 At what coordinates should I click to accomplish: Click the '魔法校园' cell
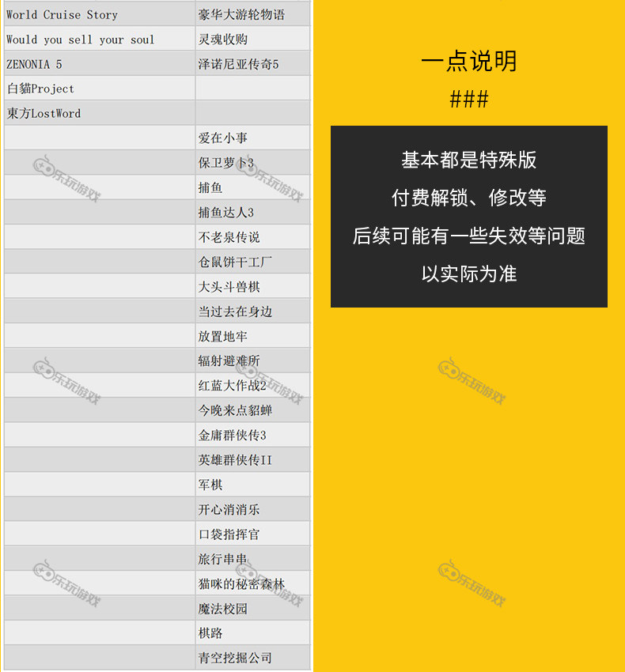[x=252, y=609]
